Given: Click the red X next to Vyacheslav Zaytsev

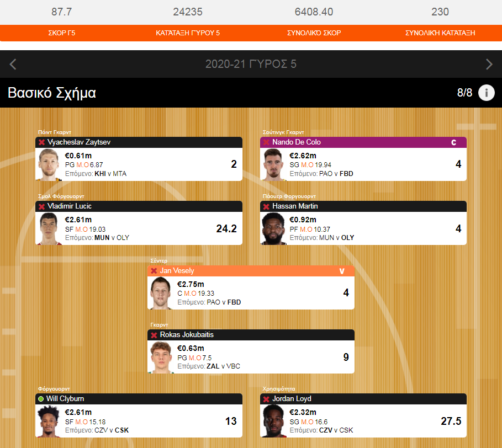Looking at the screenshot, I should (x=41, y=142).
